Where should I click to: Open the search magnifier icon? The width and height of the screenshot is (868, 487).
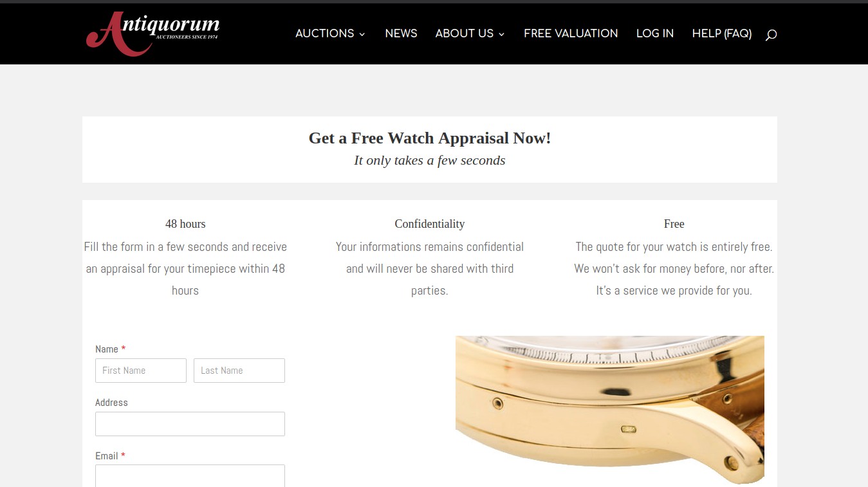point(771,35)
